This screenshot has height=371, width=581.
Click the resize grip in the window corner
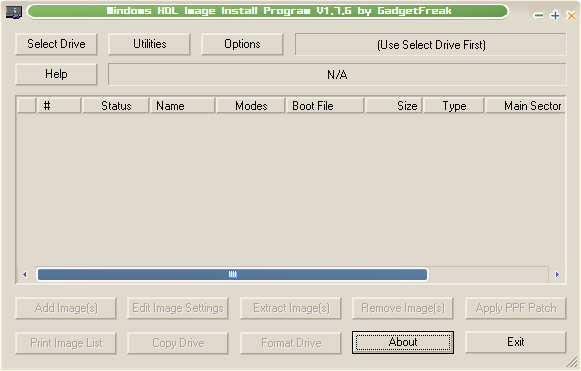572,362
